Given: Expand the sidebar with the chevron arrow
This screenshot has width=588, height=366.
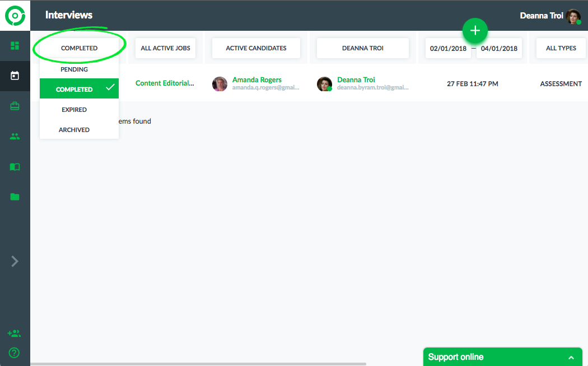Looking at the screenshot, I should click(x=15, y=261).
